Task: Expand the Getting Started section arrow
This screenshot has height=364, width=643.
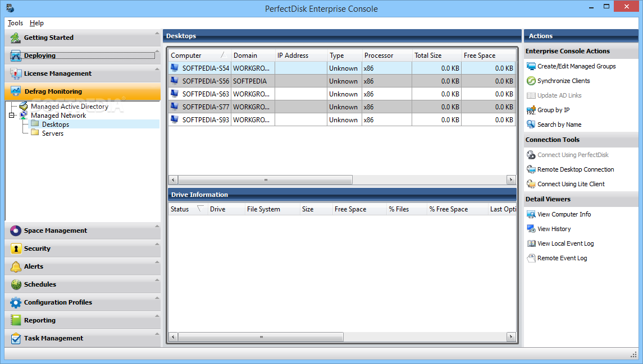Action: pyautogui.click(x=157, y=33)
